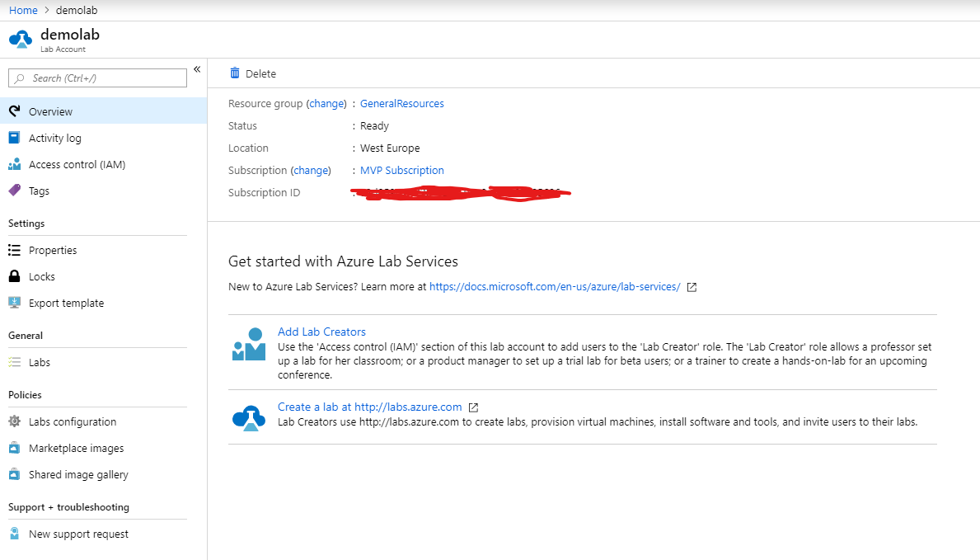
Task: Click Home in the breadcrumb
Action: click(x=22, y=10)
